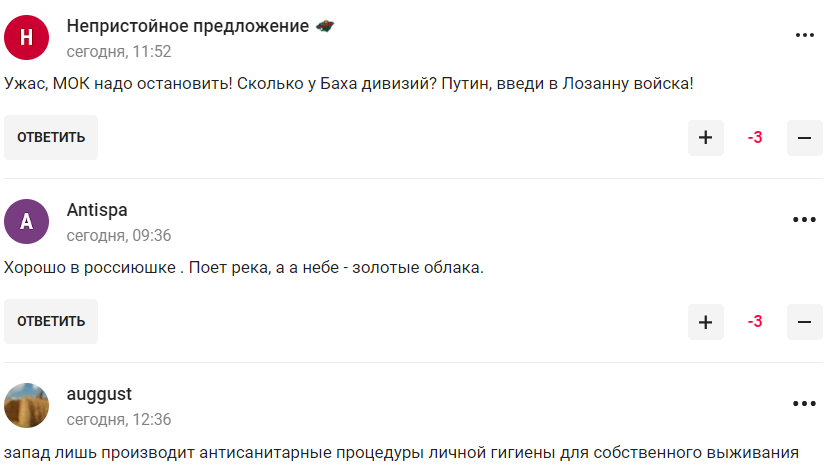830x467 pixels.
Task: Downvote the Antispa comment with minus
Action: coord(804,322)
